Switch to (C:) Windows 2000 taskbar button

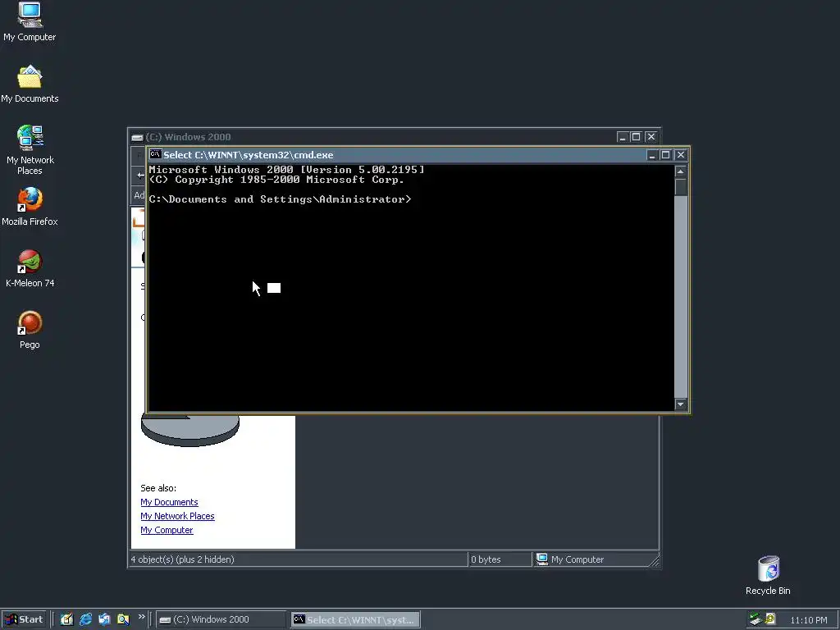click(x=221, y=620)
